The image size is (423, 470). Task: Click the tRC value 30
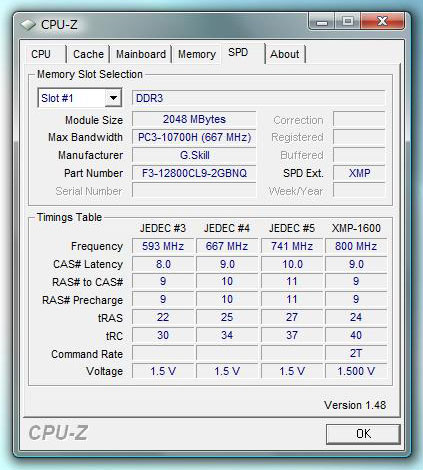coord(163,335)
